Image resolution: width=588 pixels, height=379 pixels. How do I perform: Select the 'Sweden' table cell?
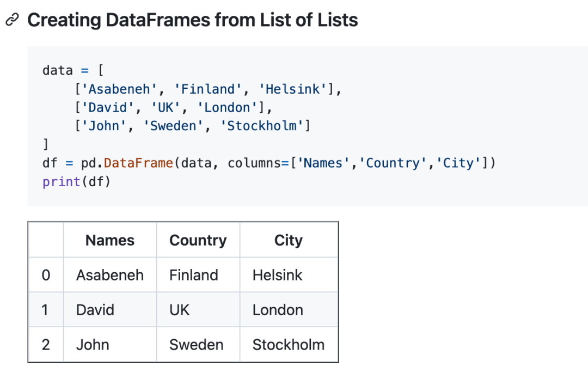pos(198,345)
